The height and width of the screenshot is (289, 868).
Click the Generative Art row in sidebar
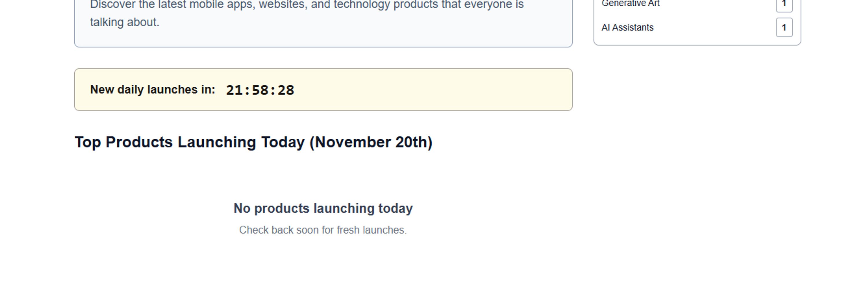(698, 4)
